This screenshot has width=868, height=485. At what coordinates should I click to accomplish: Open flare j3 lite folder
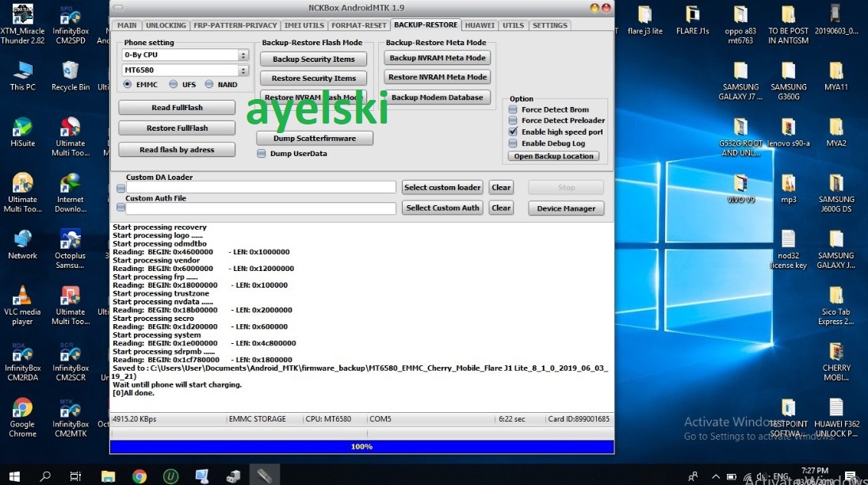(x=645, y=21)
